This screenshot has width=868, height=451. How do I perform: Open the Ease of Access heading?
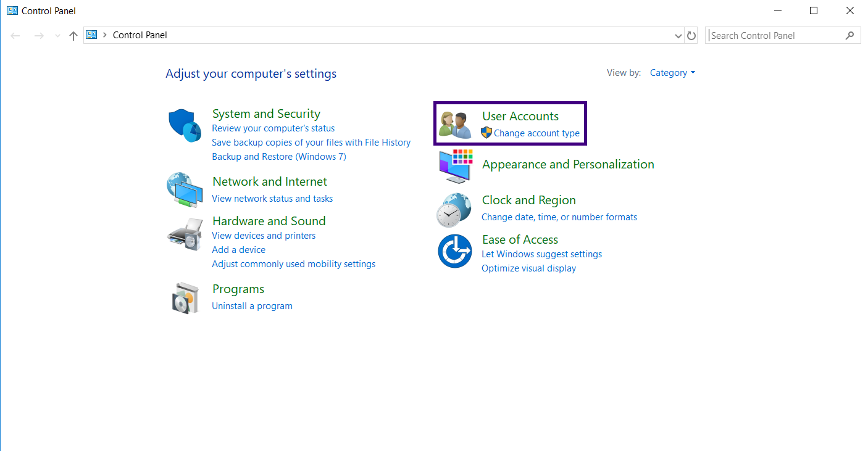520,239
